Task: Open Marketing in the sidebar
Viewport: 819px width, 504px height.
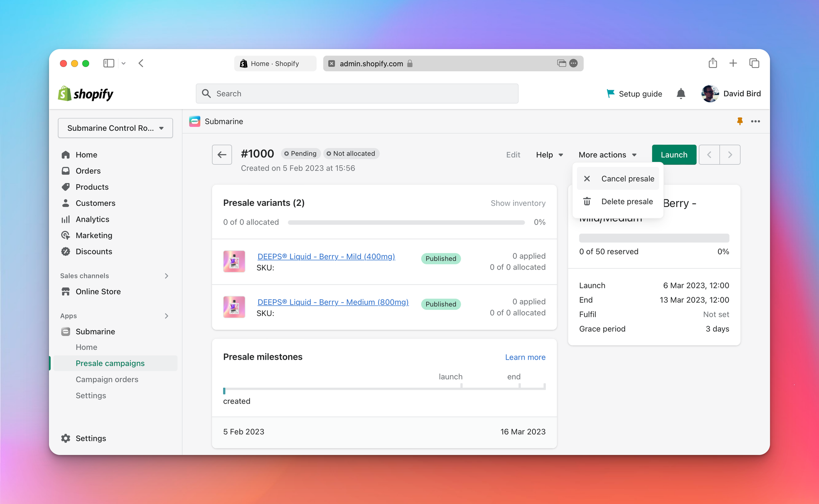Action: 94,235
